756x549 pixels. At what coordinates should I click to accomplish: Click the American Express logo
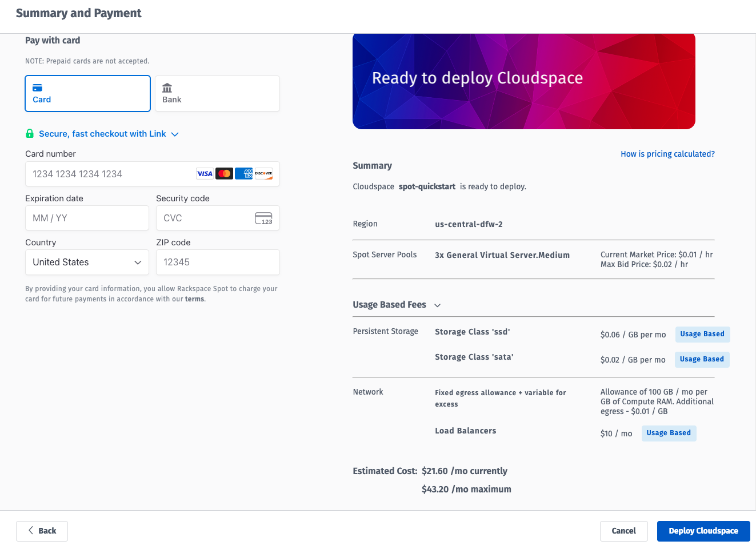pyautogui.click(x=244, y=174)
